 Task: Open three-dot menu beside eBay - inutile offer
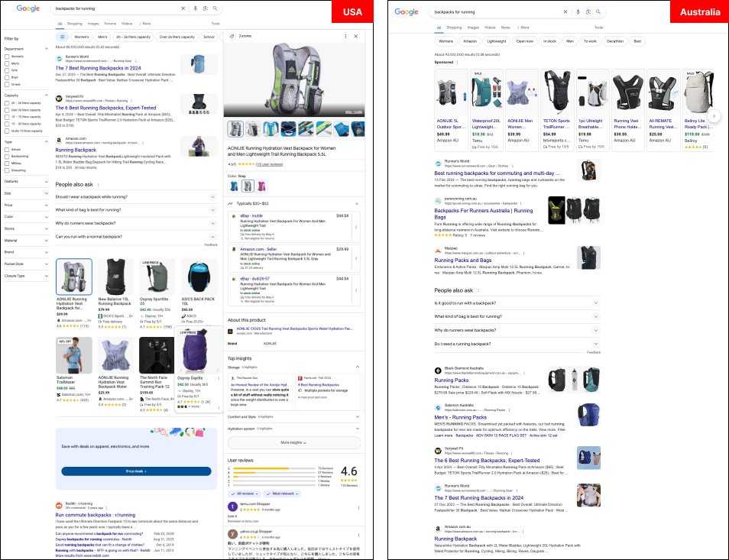pos(356,227)
